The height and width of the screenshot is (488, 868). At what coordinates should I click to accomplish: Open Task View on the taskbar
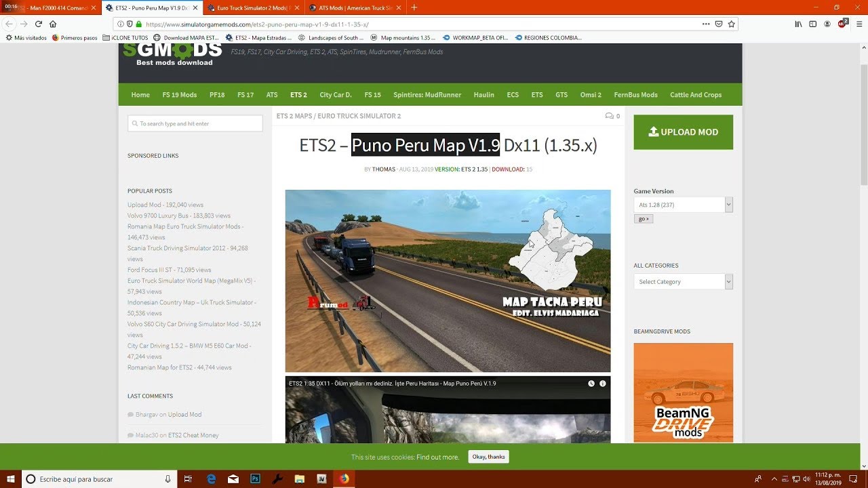(189, 479)
